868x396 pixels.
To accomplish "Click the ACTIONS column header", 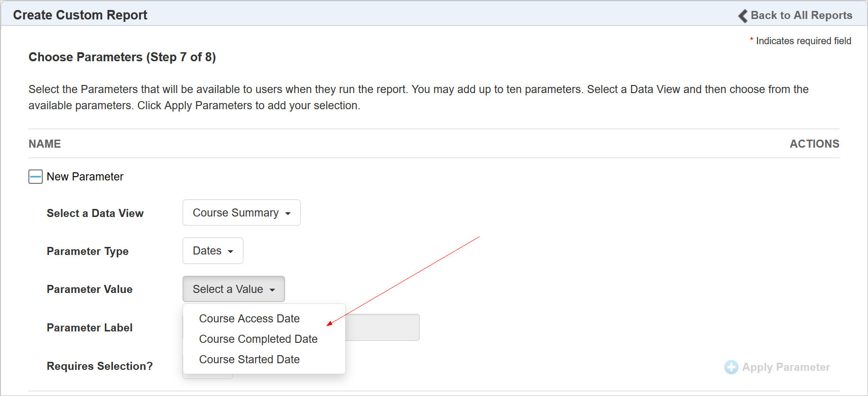I will (814, 144).
